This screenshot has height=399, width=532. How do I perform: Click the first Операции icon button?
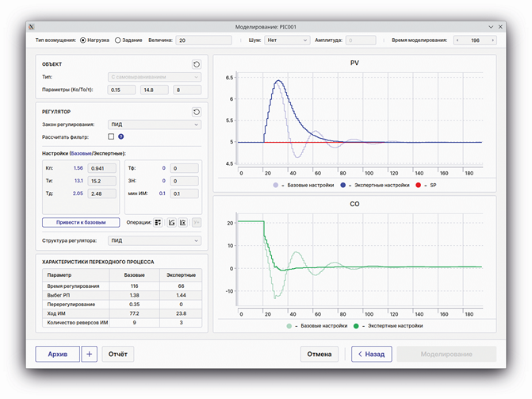point(159,223)
